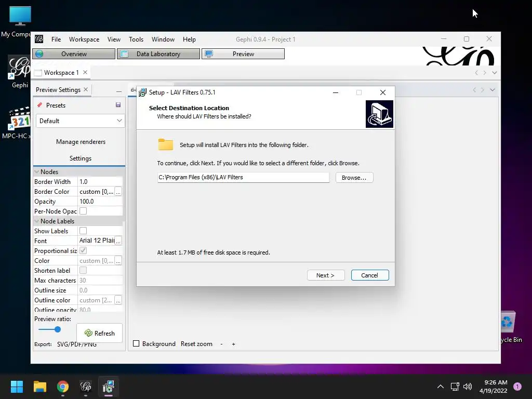Enable Show Labels checkbox
Screen dimensions: 532x399
[83, 231]
